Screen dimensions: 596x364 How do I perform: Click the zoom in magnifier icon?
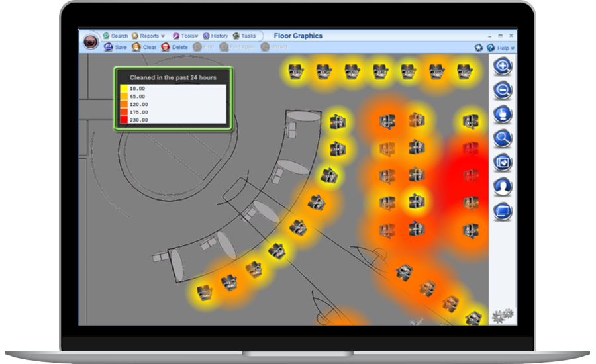(503, 66)
